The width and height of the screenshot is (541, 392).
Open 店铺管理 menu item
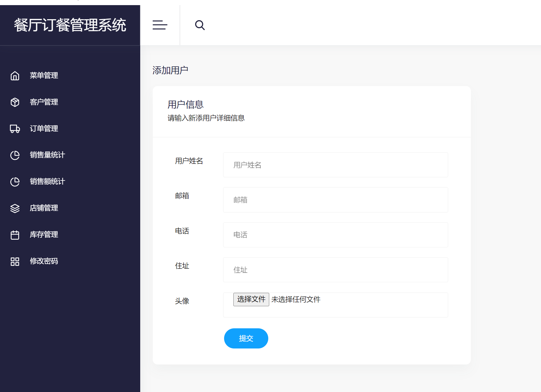tap(44, 208)
